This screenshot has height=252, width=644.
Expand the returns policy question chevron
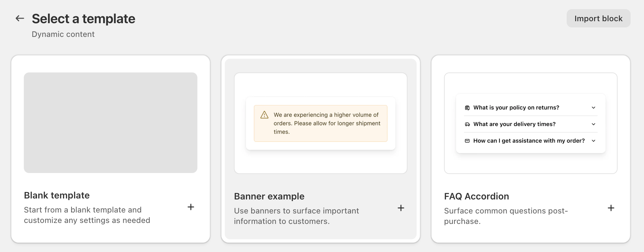click(x=593, y=108)
